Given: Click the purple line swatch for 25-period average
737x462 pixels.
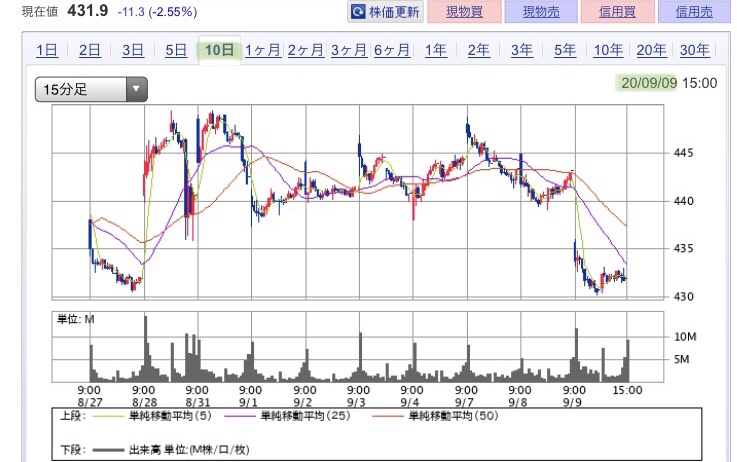Looking at the screenshot, I should pos(240,416).
